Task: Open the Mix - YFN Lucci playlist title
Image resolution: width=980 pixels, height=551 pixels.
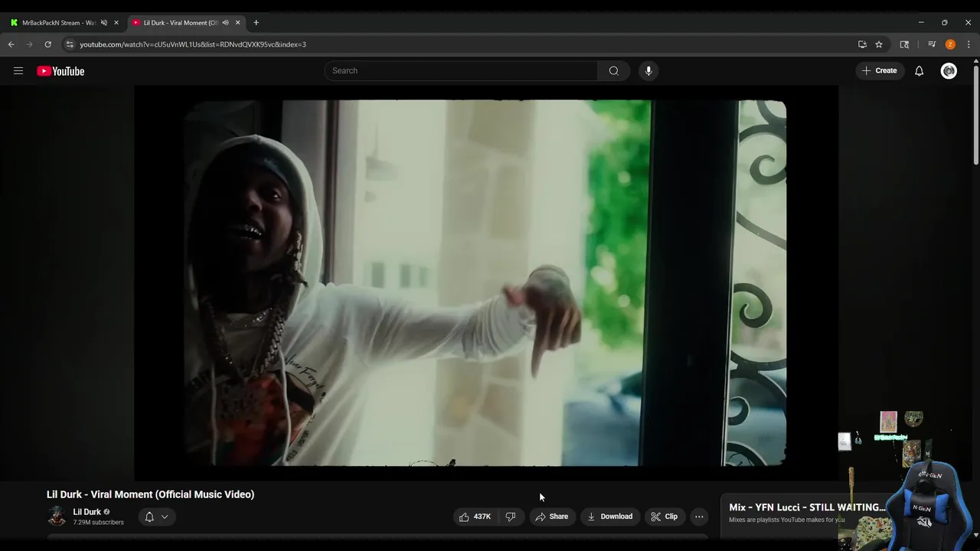Action: pyautogui.click(x=807, y=507)
